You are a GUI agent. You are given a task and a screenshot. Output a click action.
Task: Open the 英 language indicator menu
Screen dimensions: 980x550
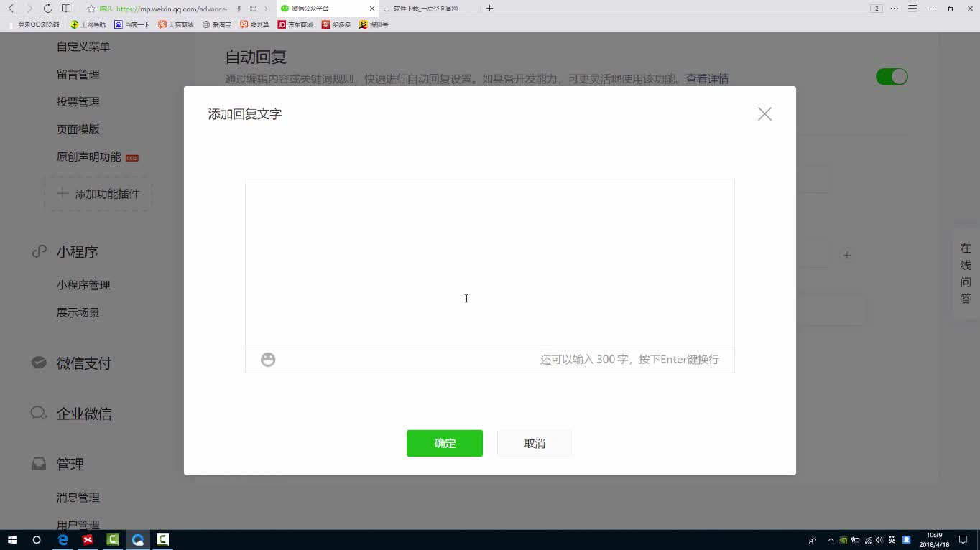pyautogui.click(x=892, y=539)
